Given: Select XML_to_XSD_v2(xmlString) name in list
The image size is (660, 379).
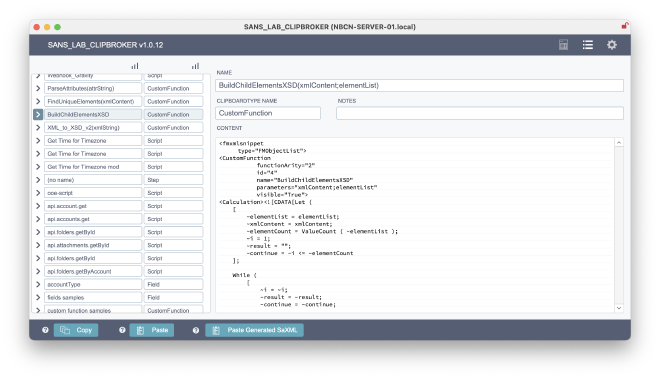Looking at the screenshot, I should click(x=93, y=128).
